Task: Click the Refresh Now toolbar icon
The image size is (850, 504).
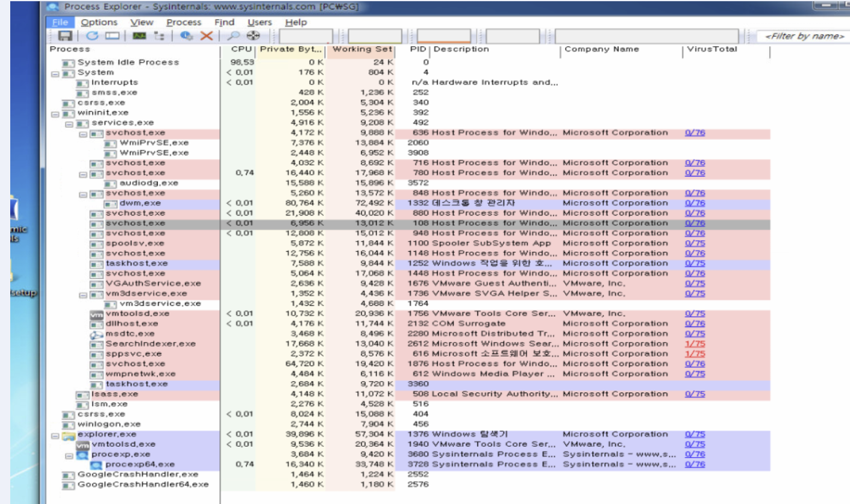Action: point(93,36)
